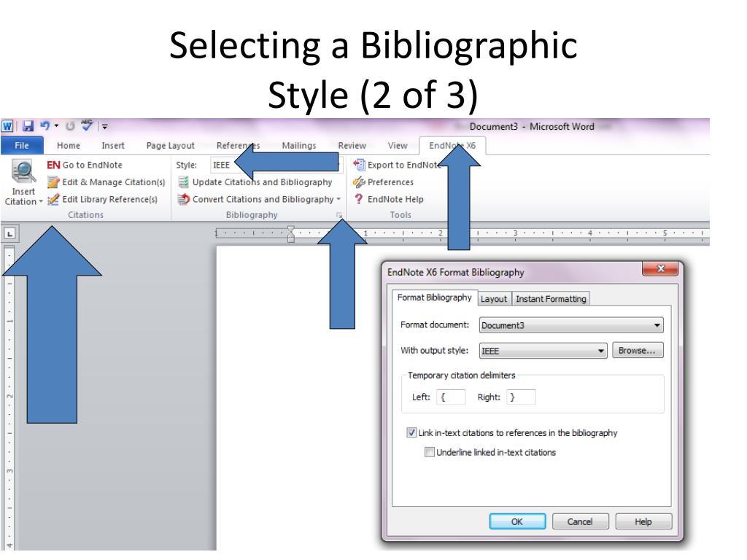Click the Left delimiter input field
This screenshot has height=560, width=747.
coord(451,397)
